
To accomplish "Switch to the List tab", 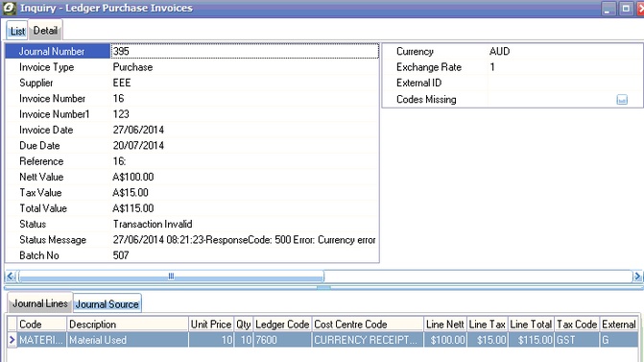I will tap(17, 31).
